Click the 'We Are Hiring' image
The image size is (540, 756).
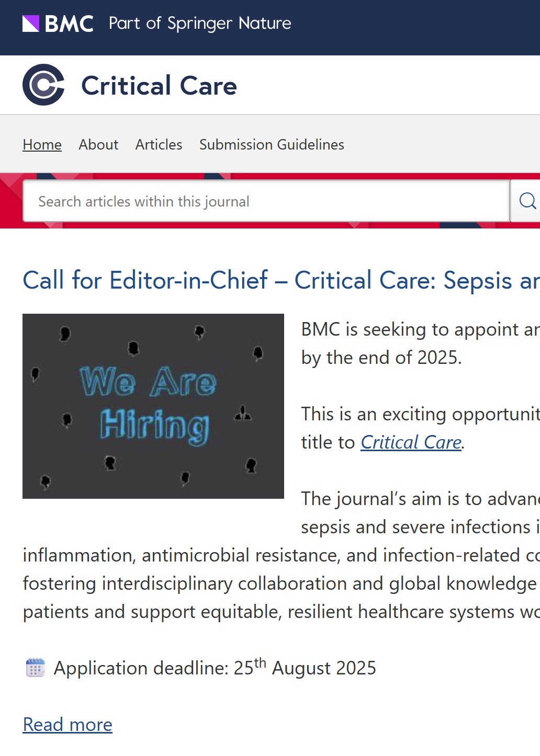point(153,406)
